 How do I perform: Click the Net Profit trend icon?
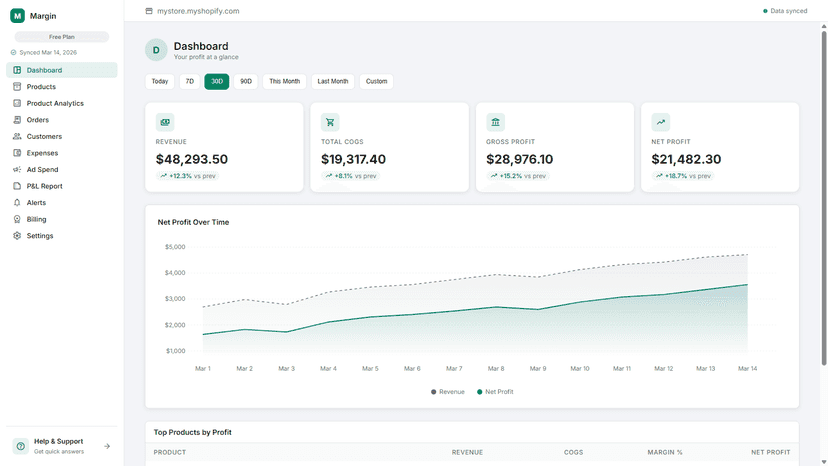(661, 122)
